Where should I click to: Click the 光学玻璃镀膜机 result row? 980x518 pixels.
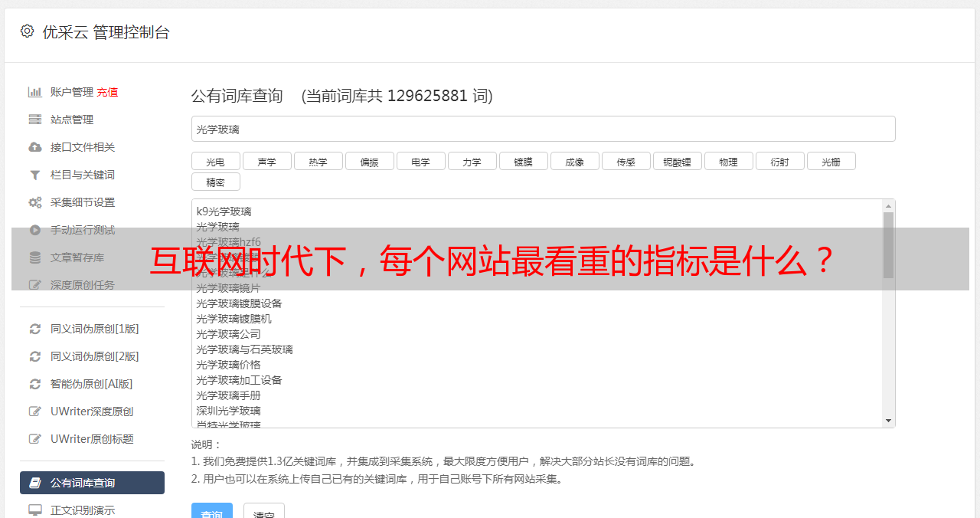click(234, 319)
